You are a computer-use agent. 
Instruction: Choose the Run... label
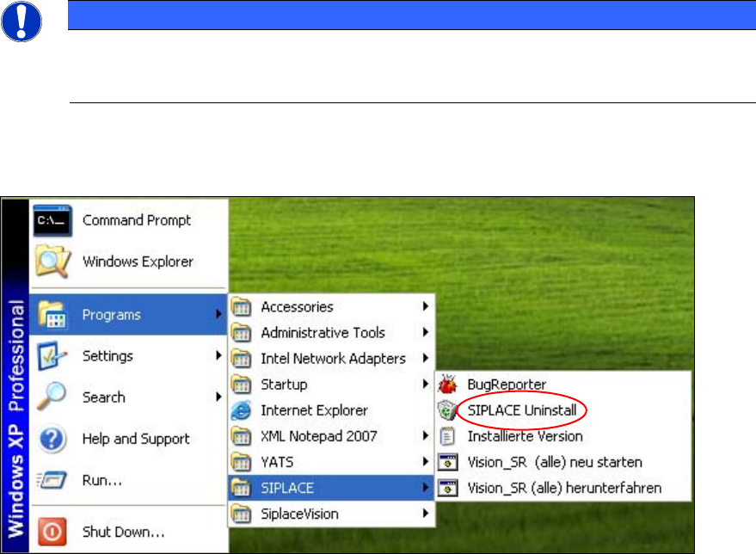pos(101,481)
